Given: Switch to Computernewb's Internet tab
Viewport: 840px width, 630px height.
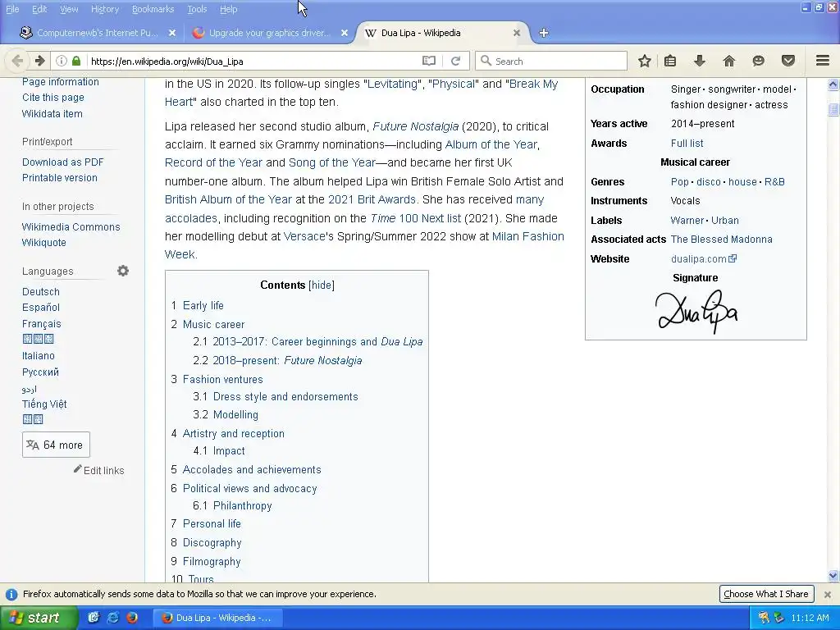Looking at the screenshot, I should pos(97,33).
